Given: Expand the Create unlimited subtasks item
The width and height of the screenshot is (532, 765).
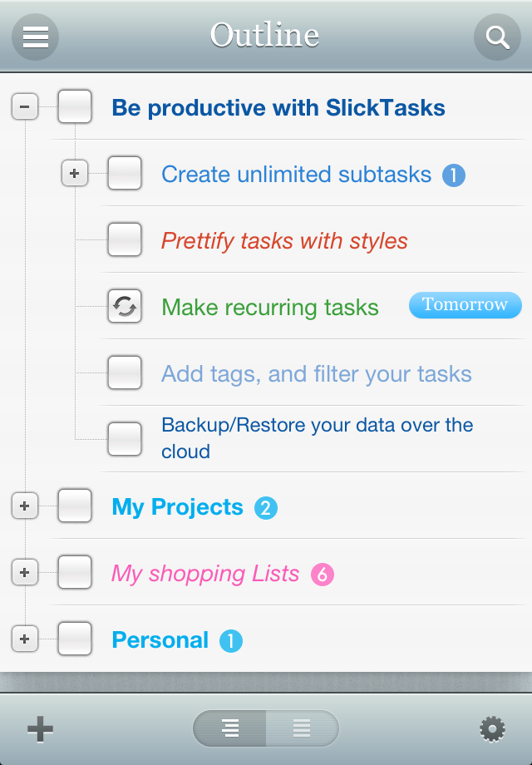Looking at the screenshot, I should (x=75, y=174).
